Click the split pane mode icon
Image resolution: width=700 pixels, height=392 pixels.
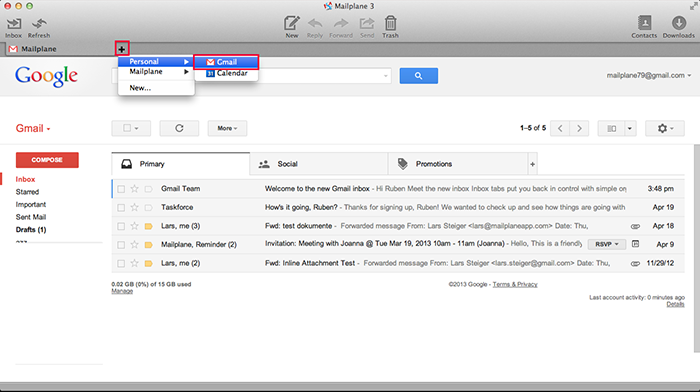(611, 128)
